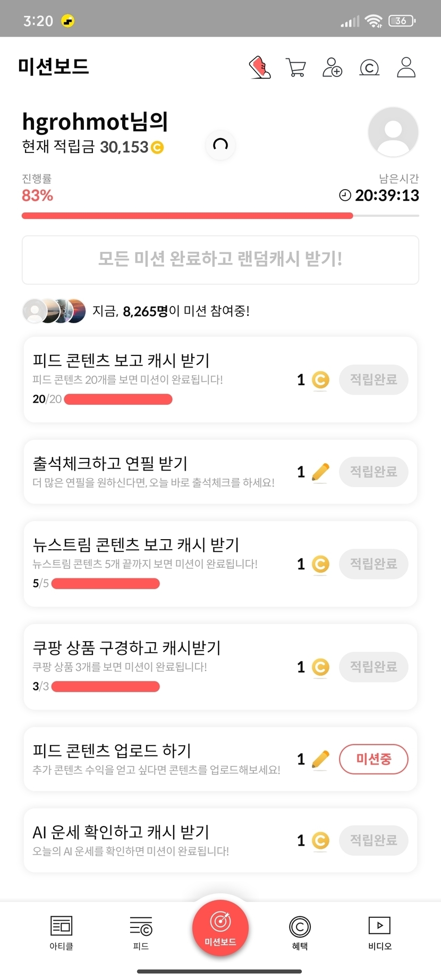Tap the overall mission progress bar
441x980 pixels.
(220, 216)
